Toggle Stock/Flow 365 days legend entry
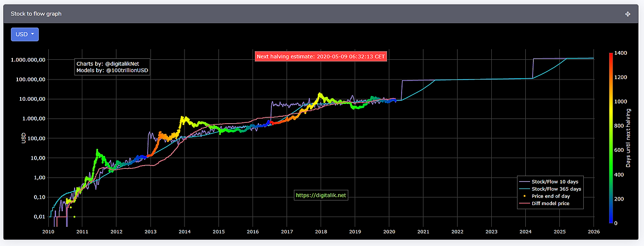This screenshot has height=246, width=644. [551, 189]
